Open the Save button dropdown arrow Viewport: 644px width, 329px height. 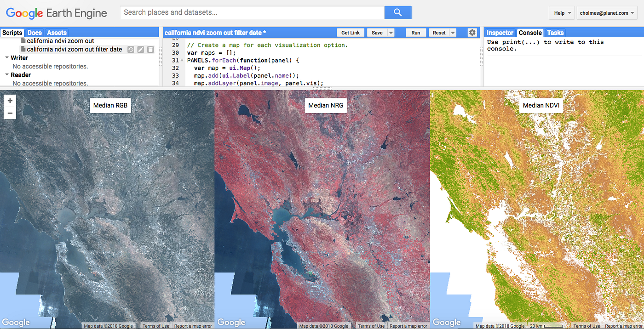click(391, 33)
